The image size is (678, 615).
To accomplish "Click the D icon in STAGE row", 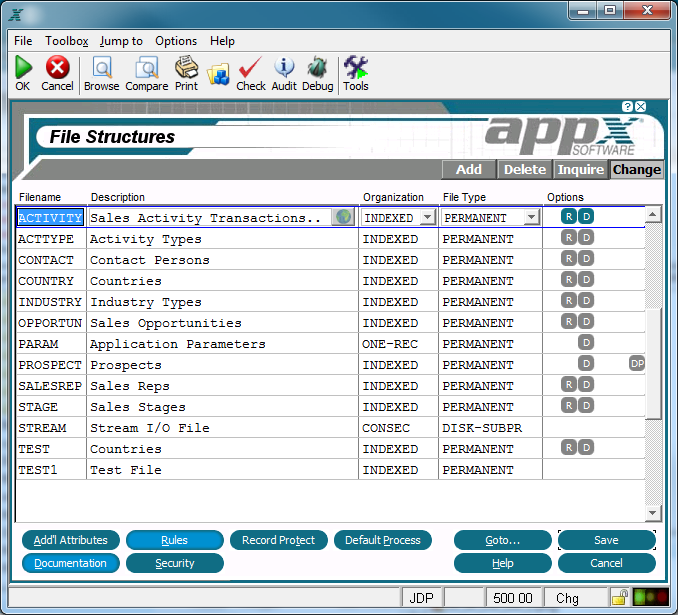I will tap(586, 405).
